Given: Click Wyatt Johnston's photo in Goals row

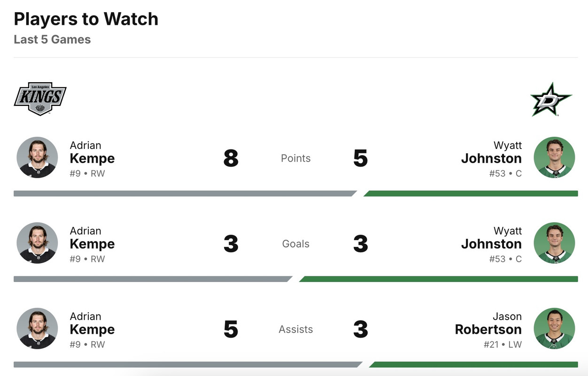Looking at the screenshot, I should 554,243.
